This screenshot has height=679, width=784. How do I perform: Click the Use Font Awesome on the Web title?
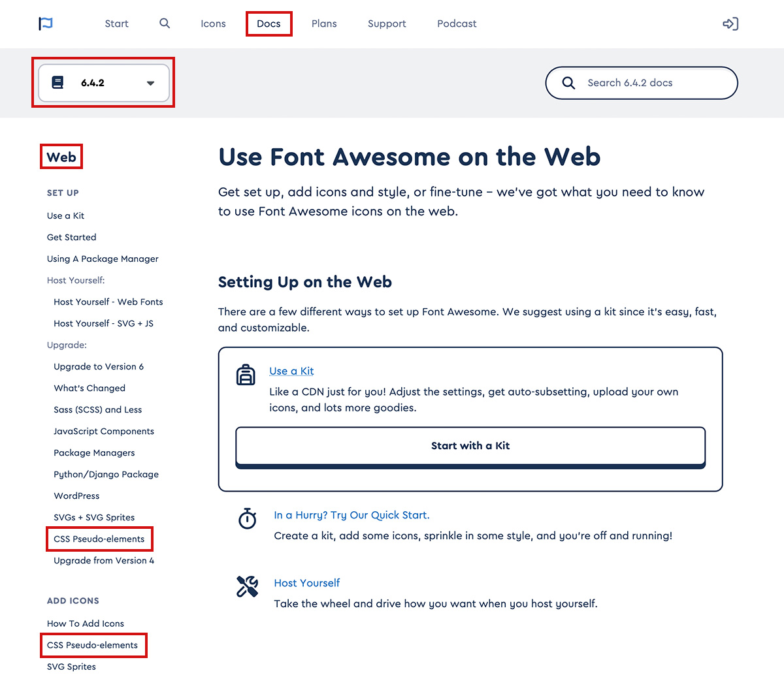point(410,157)
